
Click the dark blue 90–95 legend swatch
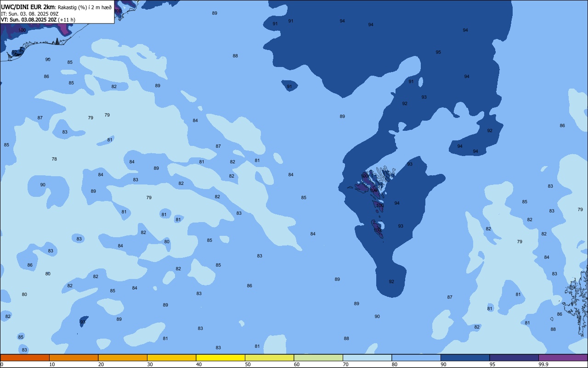pos(465,357)
